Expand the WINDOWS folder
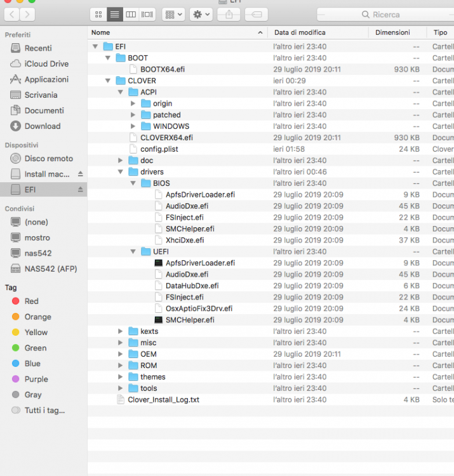Viewport: 454px width, 476px height. coord(133,126)
